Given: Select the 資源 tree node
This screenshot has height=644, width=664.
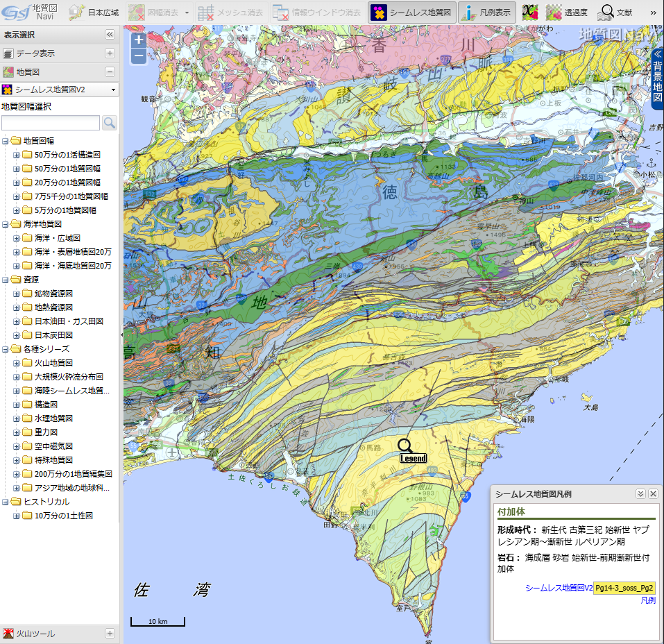Looking at the screenshot, I should pos(31,280).
